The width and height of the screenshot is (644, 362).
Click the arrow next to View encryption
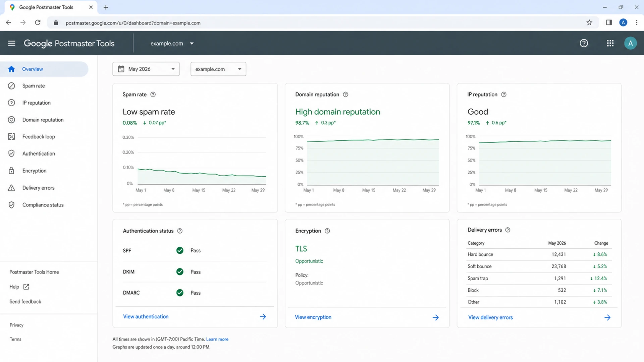point(435,317)
